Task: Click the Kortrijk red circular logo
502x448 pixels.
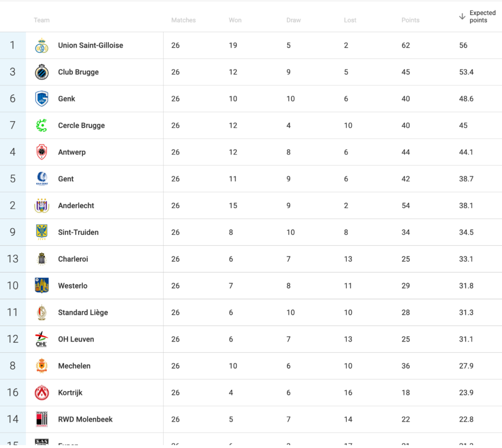Action: pyautogui.click(x=42, y=393)
